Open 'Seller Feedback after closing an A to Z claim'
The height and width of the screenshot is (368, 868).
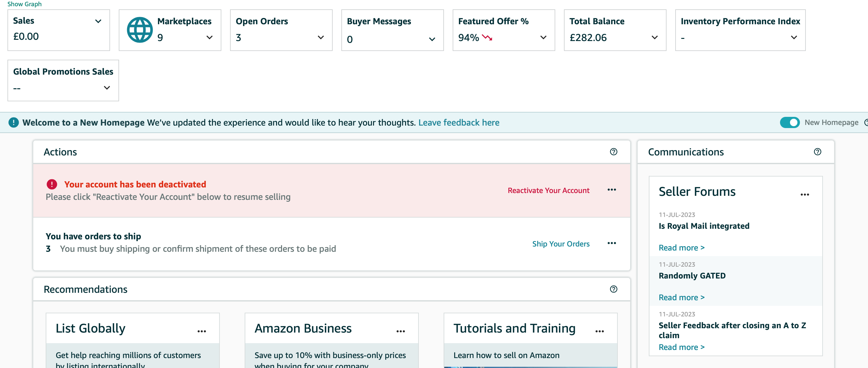click(732, 330)
